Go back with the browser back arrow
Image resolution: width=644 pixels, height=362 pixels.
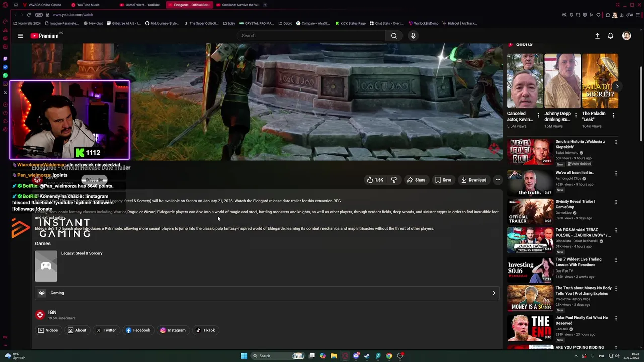pyautogui.click(x=14, y=15)
